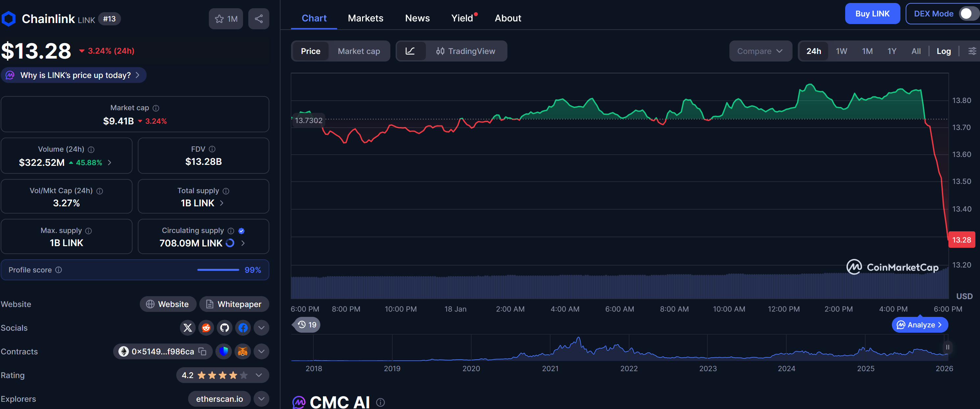Expand the Rating 4.2 dropdown
980x409 pixels.
(259, 375)
